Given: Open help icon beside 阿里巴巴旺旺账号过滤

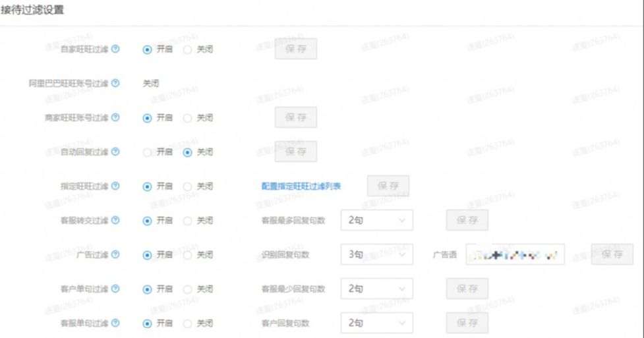Looking at the screenshot, I should point(116,83).
